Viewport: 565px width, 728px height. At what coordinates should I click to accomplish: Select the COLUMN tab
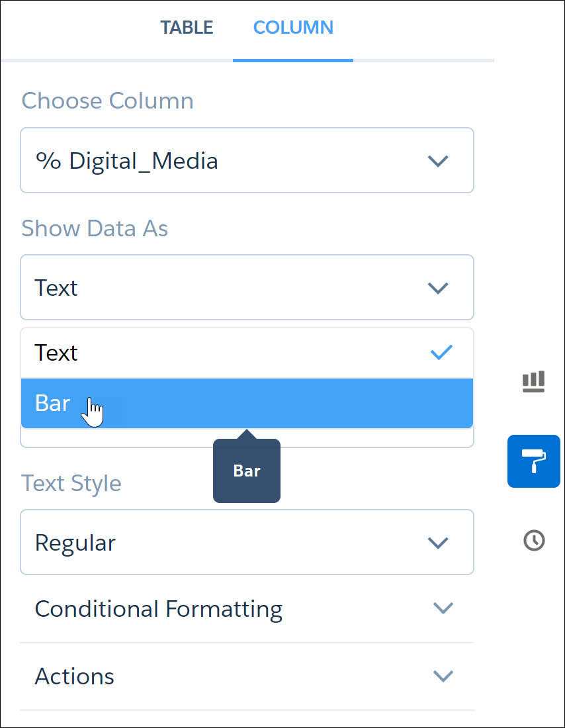coord(293,27)
